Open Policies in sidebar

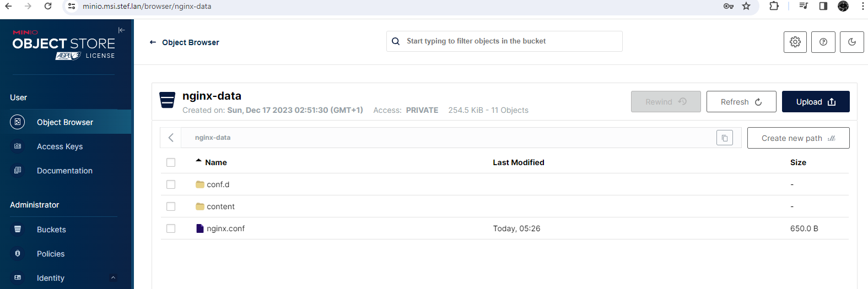[51, 254]
